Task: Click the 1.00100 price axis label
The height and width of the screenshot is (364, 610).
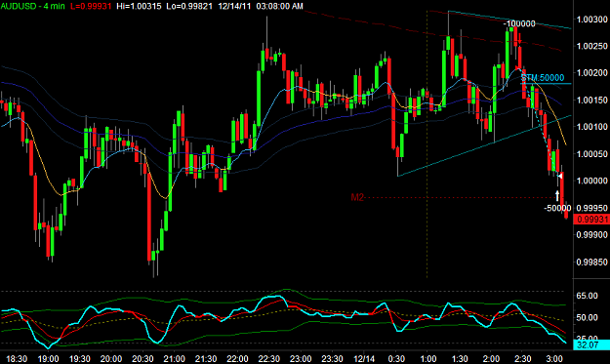Action: pyautogui.click(x=592, y=127)
